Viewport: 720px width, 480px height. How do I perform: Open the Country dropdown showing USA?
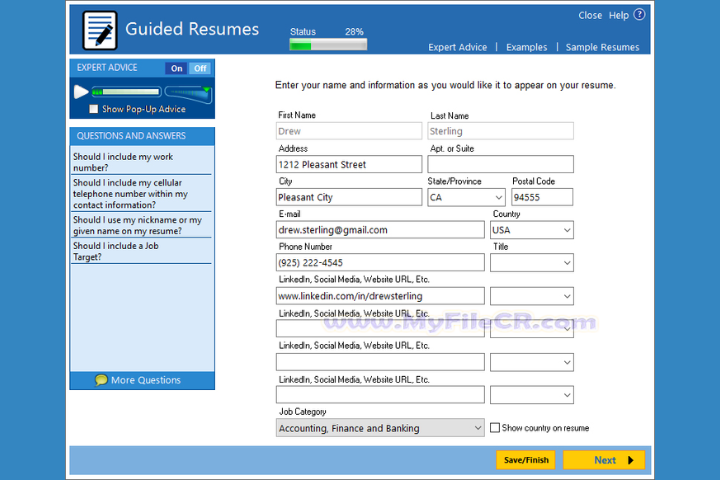click(x=532, y=230)
